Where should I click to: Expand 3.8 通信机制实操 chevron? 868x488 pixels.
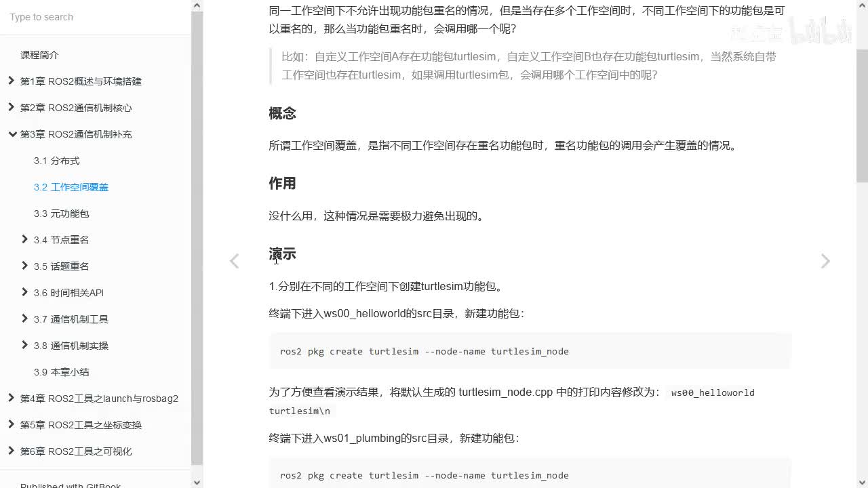(x=24, y=345)
